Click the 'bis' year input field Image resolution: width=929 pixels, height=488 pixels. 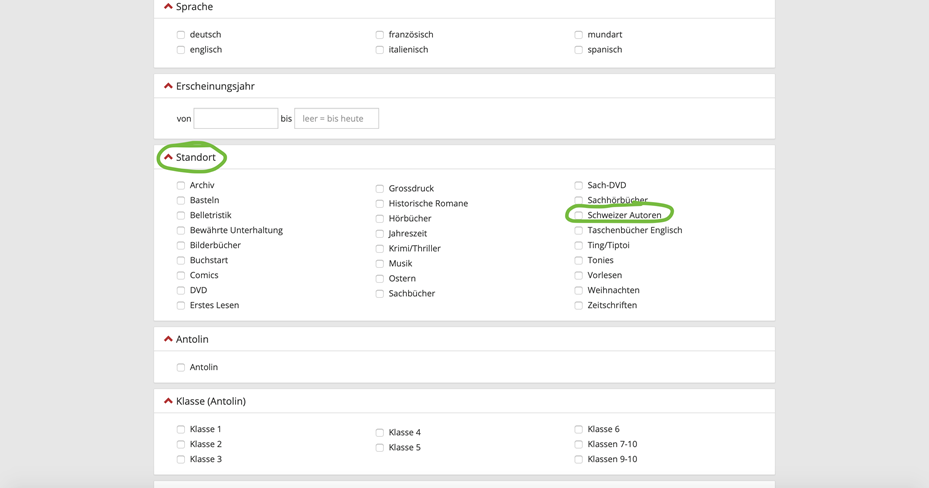coord(336,118)
